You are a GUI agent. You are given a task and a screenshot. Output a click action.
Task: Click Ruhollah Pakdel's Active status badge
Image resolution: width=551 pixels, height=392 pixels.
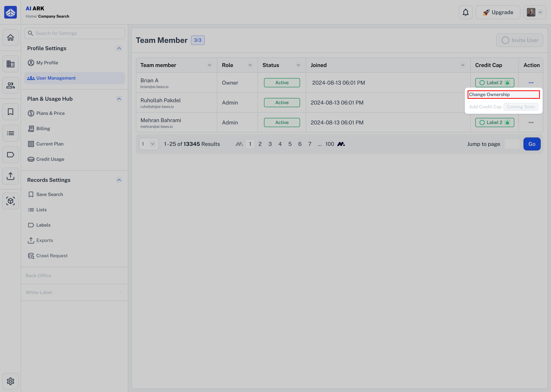pyautogui.click(x=282, y=103)
